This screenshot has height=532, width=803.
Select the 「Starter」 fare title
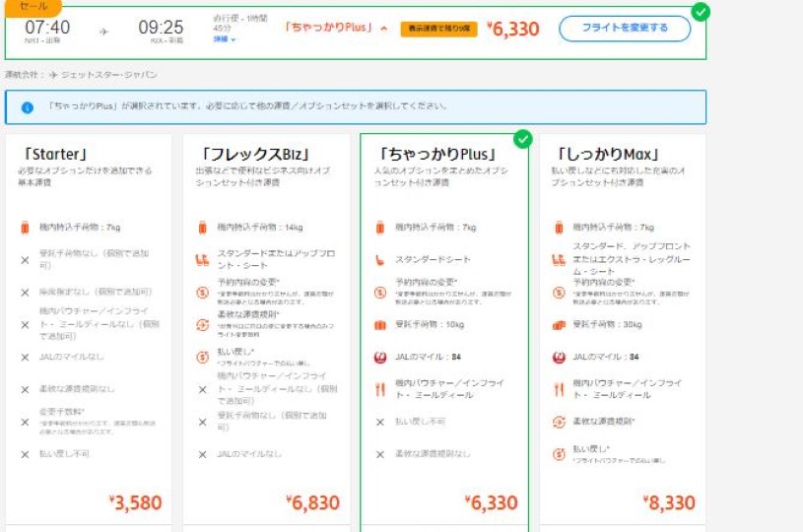[x=55, y=154]
